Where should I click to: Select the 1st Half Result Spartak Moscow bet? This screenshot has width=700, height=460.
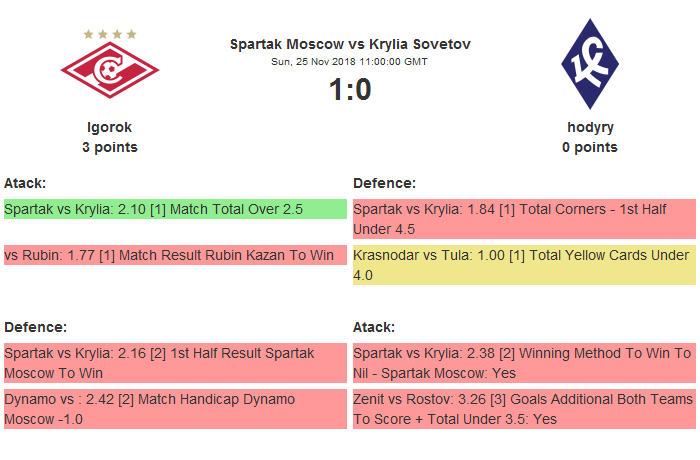point(175,362)
